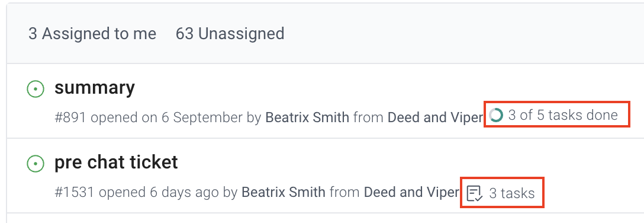Open the summary ticket title
Viewport: 644px width, 223px height.
pos(95,88)
